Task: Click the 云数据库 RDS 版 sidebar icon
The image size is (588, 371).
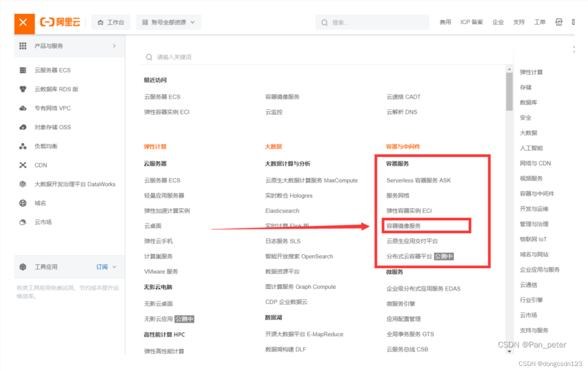Action: [x=23, y=89]
